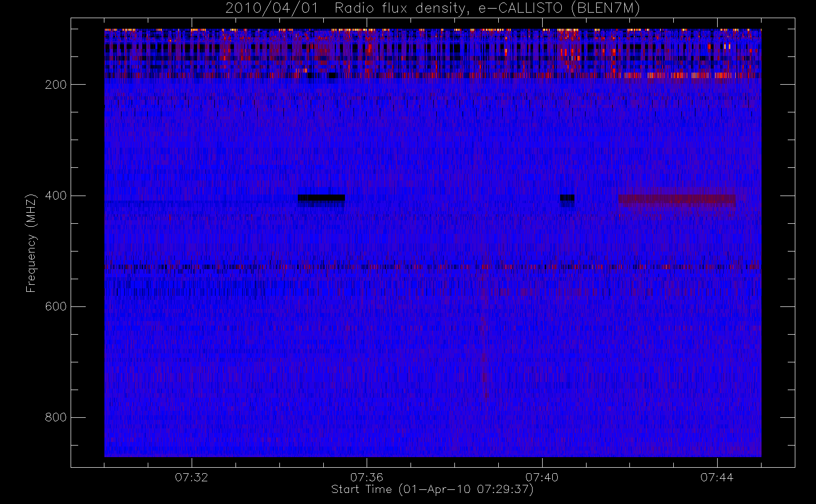The height and width of the screenshot is (504, 816).
Task: Click the 400 frequency tick label
Action: (x=56, y=196)
